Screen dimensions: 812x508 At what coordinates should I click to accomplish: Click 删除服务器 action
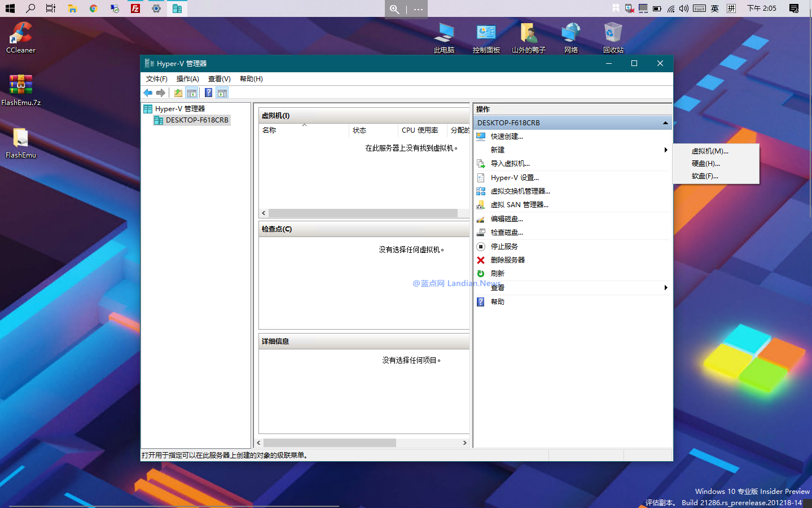[x=508, y=260]
